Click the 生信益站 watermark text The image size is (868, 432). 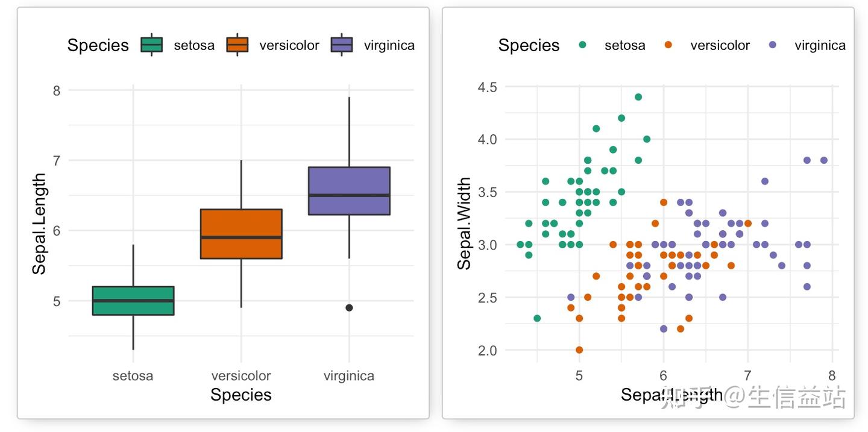pyautogui.click(x=797, y=398)
